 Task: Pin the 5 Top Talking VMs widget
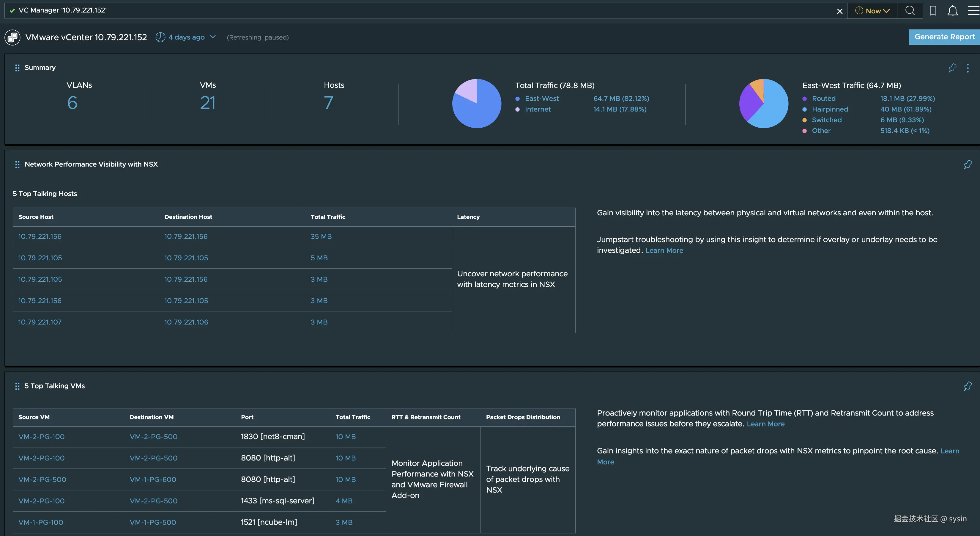click(x=968, y=386)
